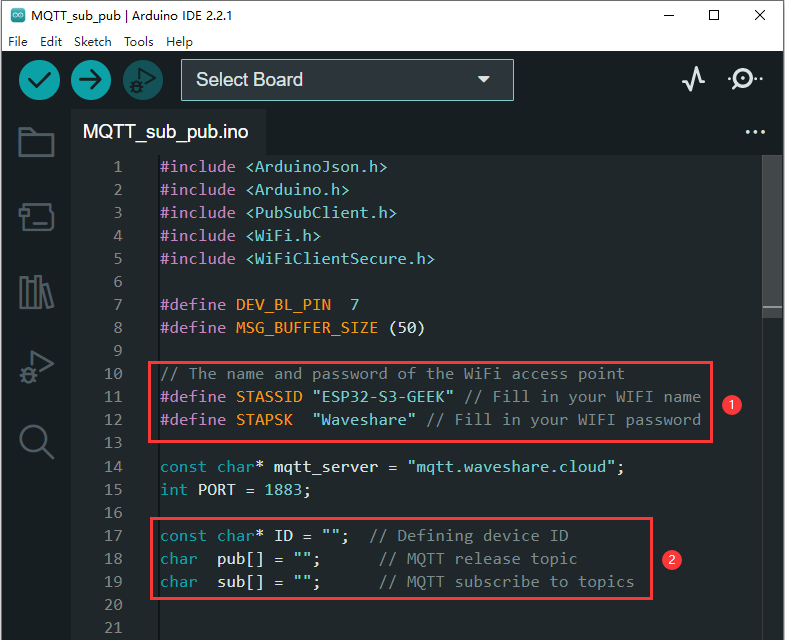This screenshot has width=785, height=640.
Task: Open the Help menu
Action: [180, 42]
